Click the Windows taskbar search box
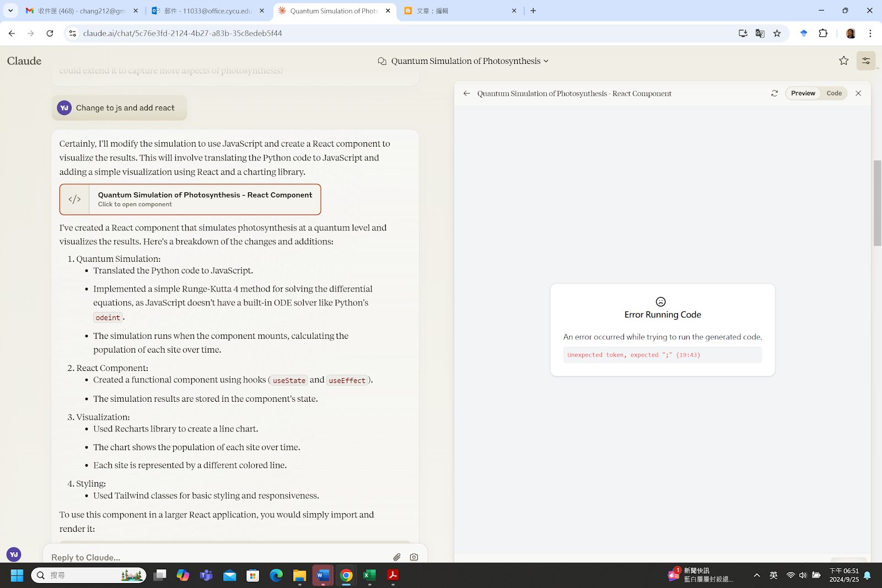The height and width of the screenshot is (588, 882). click(x=89, y=575)
